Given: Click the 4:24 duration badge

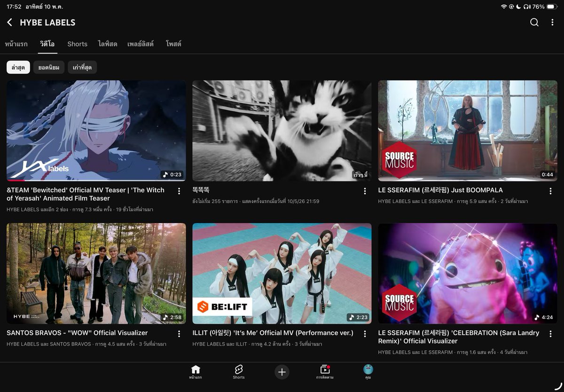Looking at the screenshot, I should [x=544, y=317].
